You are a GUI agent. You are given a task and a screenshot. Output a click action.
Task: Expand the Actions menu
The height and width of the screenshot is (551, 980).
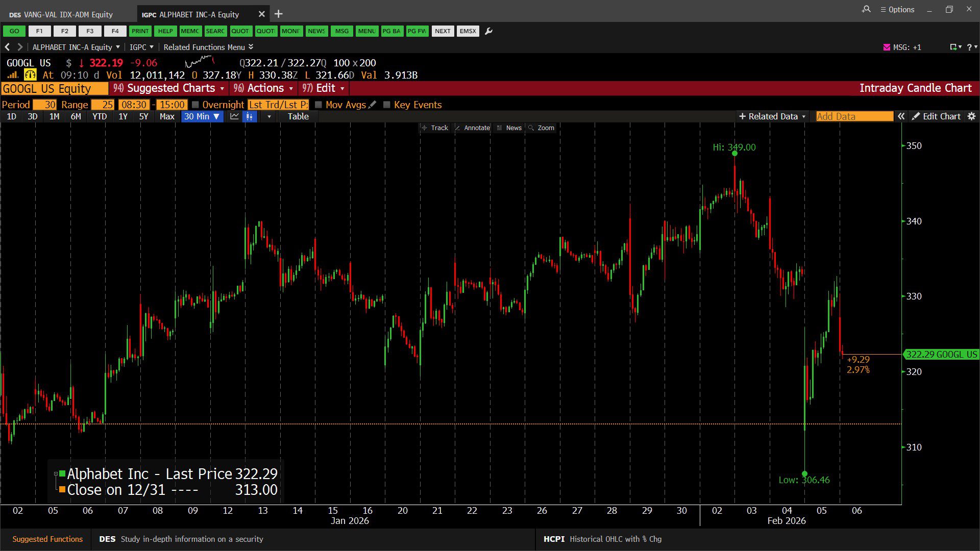[263, 88]
